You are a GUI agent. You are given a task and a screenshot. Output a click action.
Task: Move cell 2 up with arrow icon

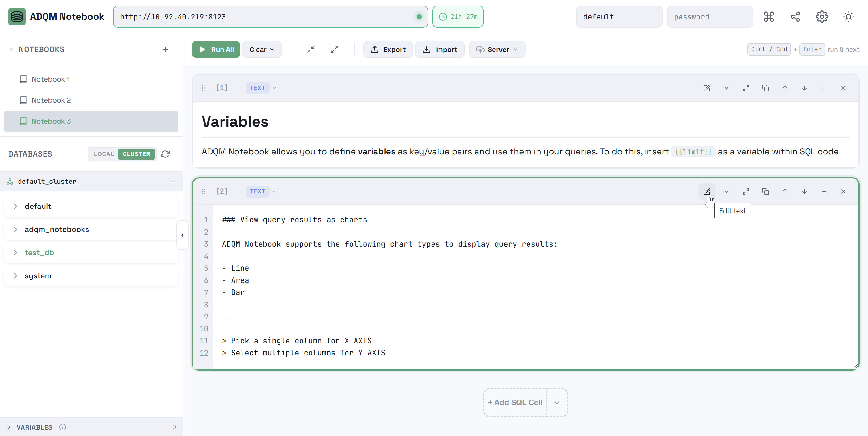(785, 191)
